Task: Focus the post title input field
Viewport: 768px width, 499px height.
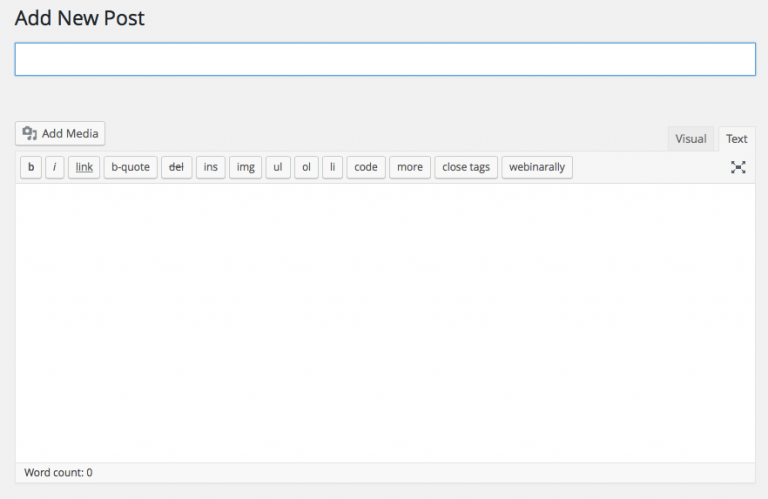Action: [x=385, y=59]
